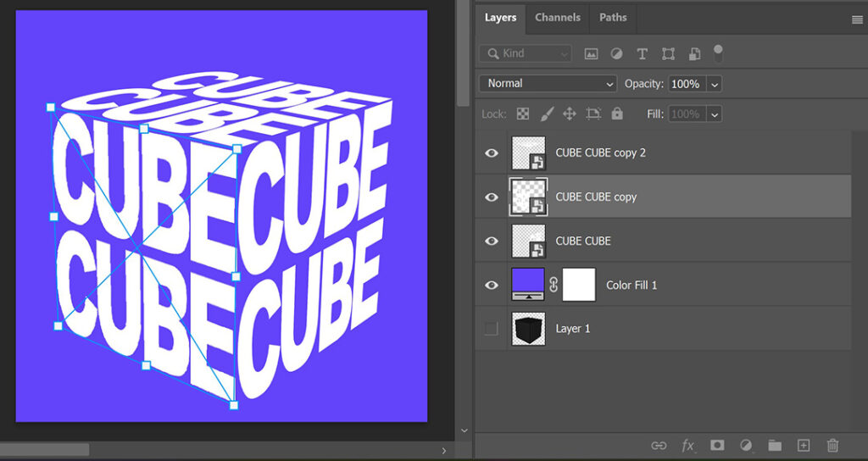Screen dimensions: 868x461
Task: Select the Color Fill 1 purple swatch thumbnail
Action: tap(529, 285)
